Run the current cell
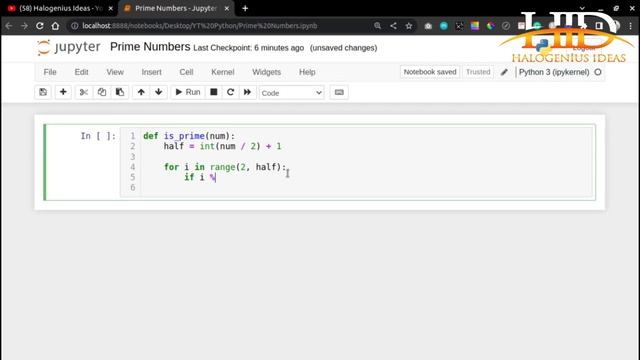Image resolution: width=640 pixels, height=360 pixels. click(x=188, y=92)
